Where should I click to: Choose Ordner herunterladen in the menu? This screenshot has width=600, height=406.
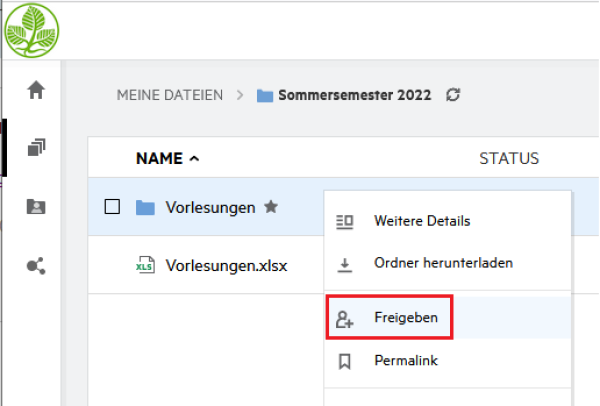[x=443, y=264]
